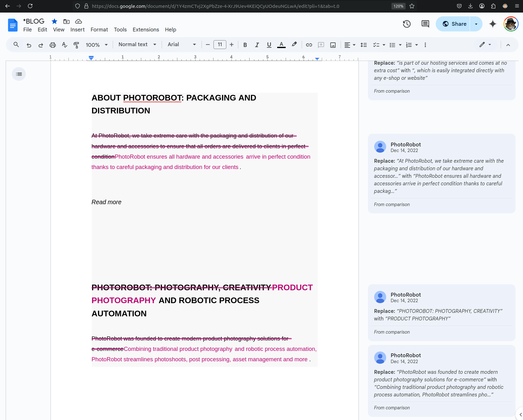The image size is (523, 420).
Task: Open text alignment dropdown
Action: [350, 45]
